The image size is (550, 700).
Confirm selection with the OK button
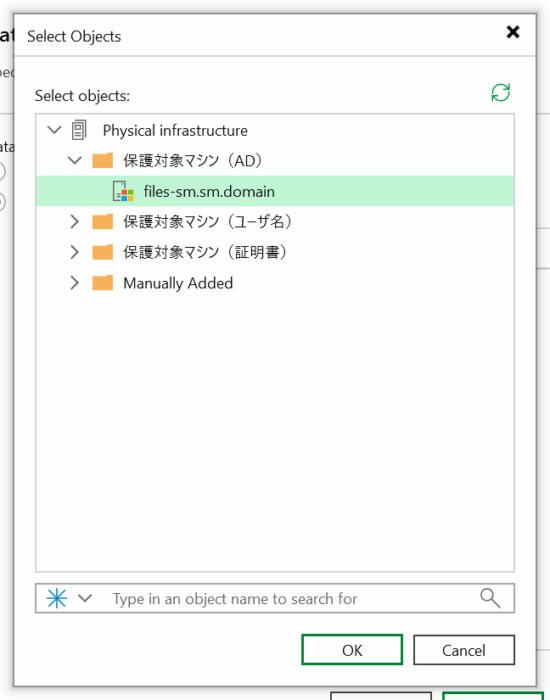pos(352,650)
